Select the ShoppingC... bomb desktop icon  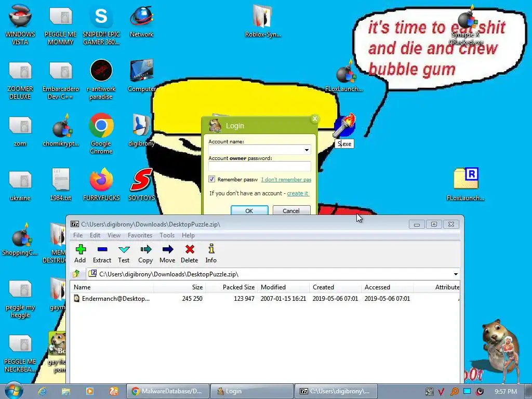(x=20, y=240)
